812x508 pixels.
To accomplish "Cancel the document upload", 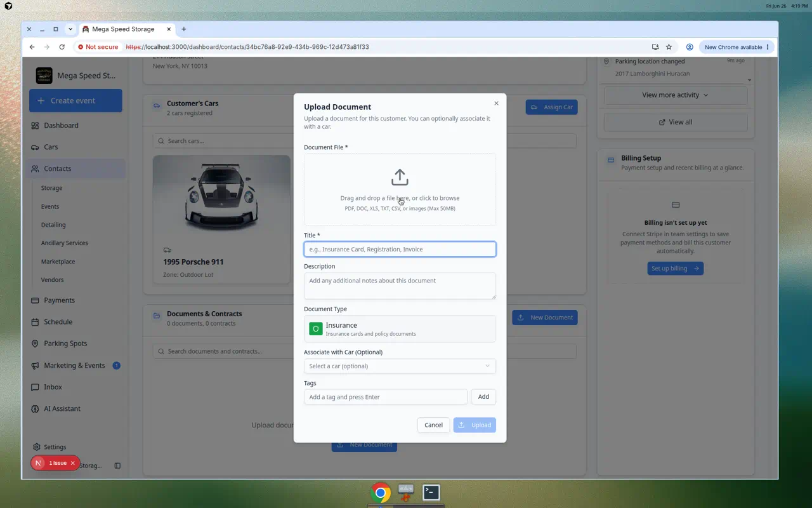I will tap(433, 425).
